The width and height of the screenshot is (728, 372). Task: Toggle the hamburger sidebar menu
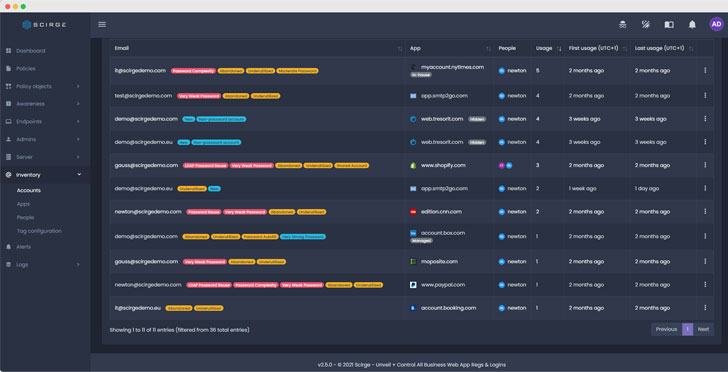102,25
